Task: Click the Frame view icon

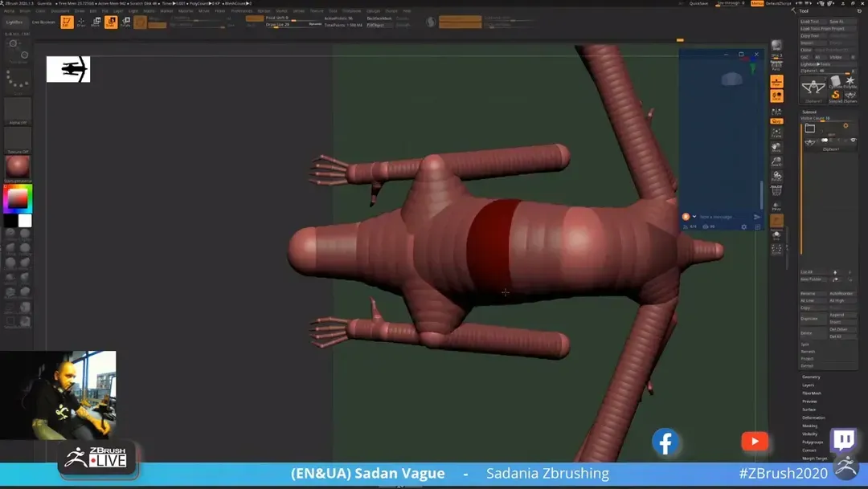Action: [x=776, y=133]
